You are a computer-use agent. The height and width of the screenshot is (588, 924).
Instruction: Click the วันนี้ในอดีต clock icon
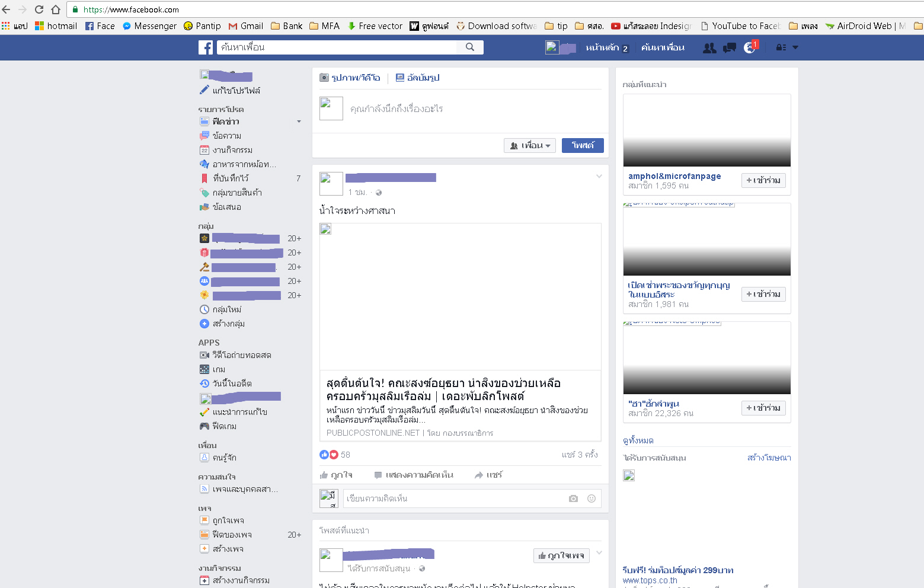(x=204, y=384)
